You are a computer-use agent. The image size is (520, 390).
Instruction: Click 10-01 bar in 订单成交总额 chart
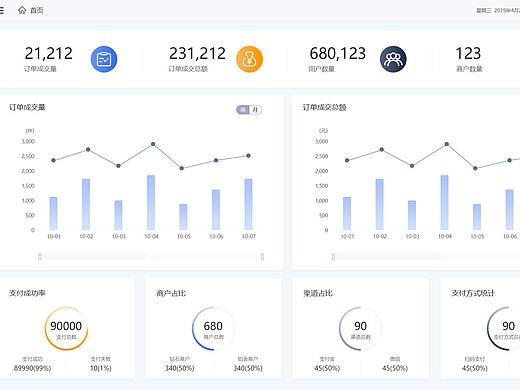[347, 213]
